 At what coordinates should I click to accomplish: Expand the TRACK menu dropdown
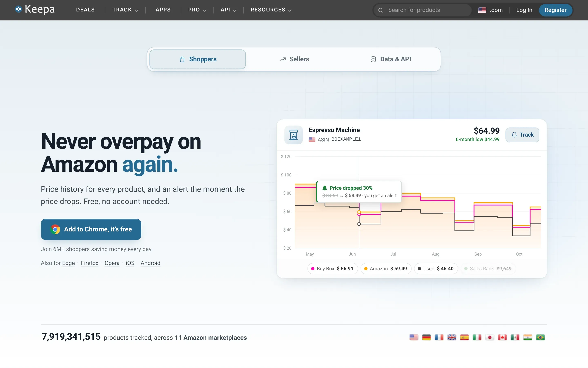pos(125,10)
